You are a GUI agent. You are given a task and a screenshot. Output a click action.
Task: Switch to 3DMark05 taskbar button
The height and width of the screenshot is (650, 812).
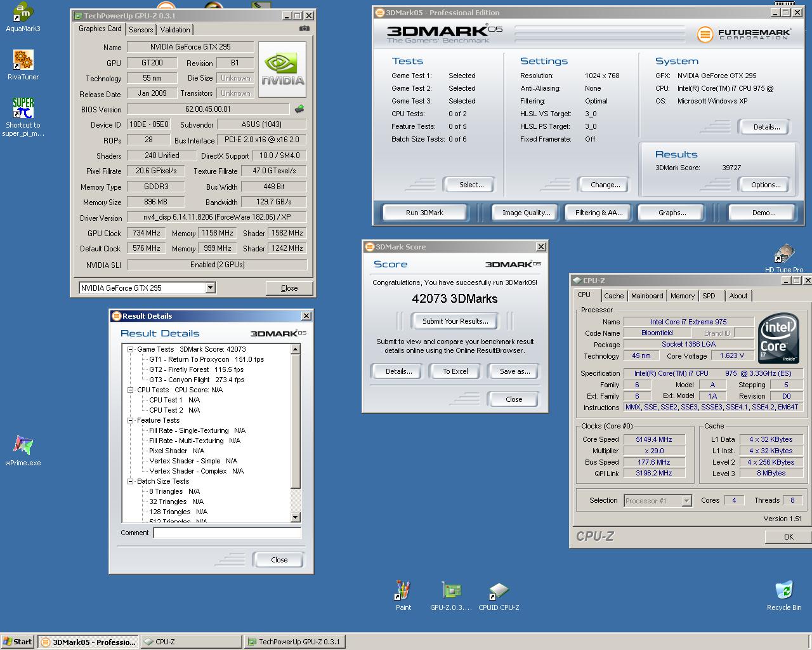click(88, 642)
